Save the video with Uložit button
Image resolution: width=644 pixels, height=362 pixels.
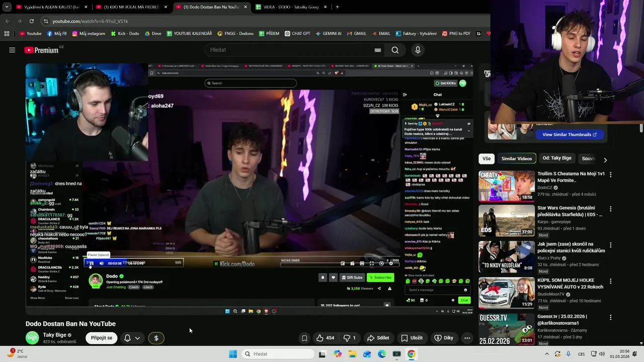(412, 338)
